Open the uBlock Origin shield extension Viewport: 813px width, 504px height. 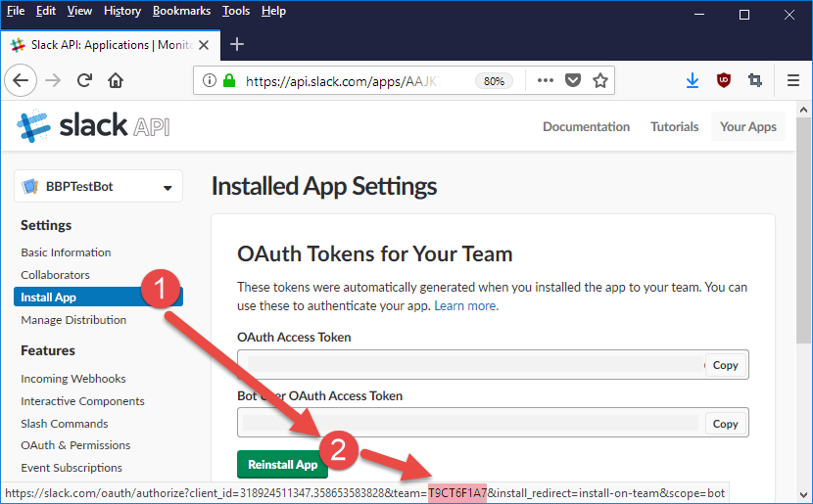pos(723,80)
